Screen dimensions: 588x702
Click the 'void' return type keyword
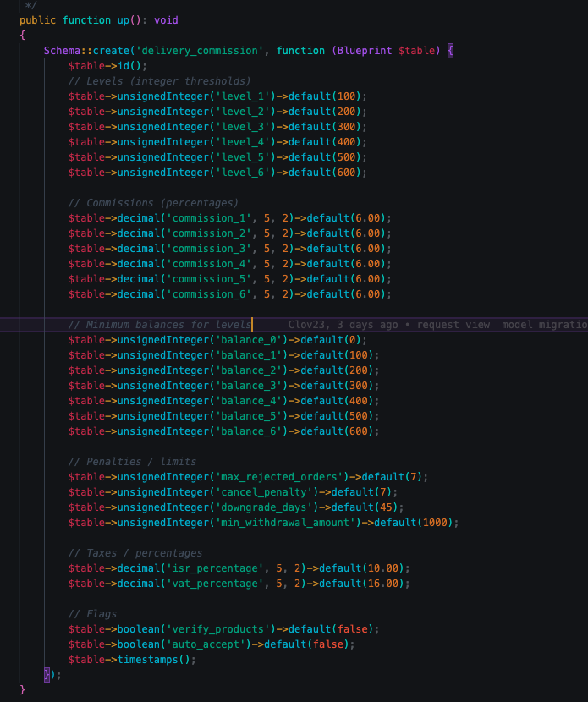tap(166, 20)
